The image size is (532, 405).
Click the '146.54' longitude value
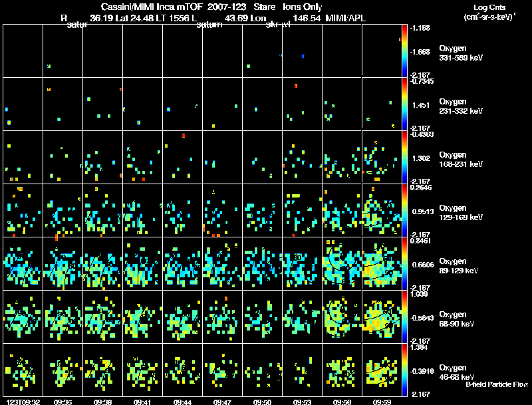307,18
